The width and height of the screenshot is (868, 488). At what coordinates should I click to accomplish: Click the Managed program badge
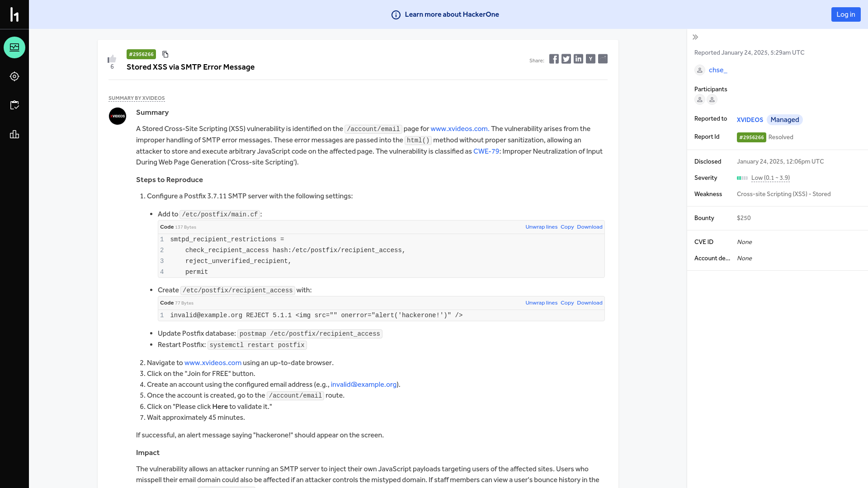pos(785,120)
